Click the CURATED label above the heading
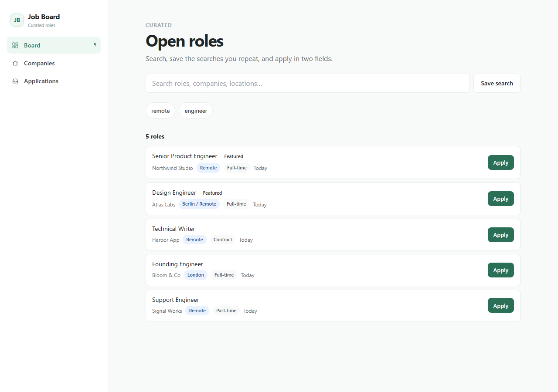The width and height of the screenshot is (558, 392). 159,25
